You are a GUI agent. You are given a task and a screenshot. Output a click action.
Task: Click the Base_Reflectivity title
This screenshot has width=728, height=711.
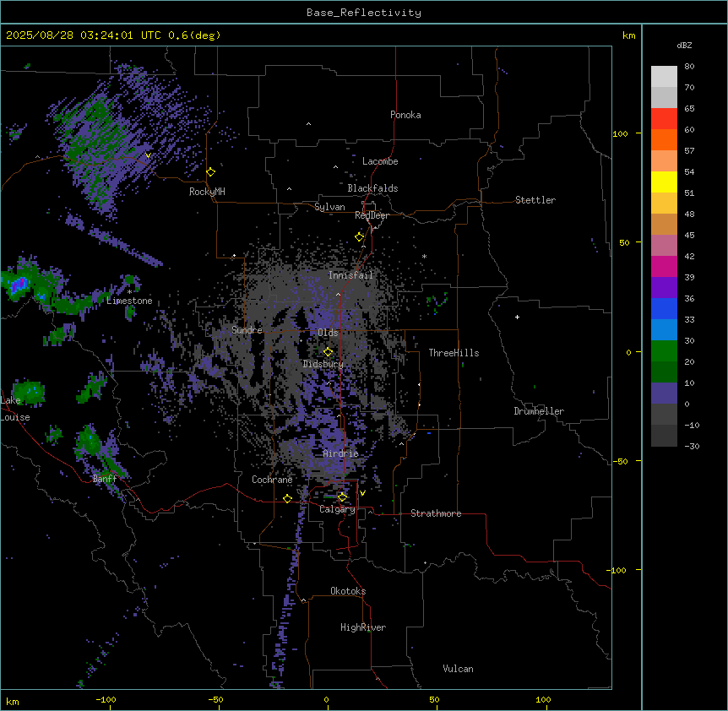(x=364, y=13)
